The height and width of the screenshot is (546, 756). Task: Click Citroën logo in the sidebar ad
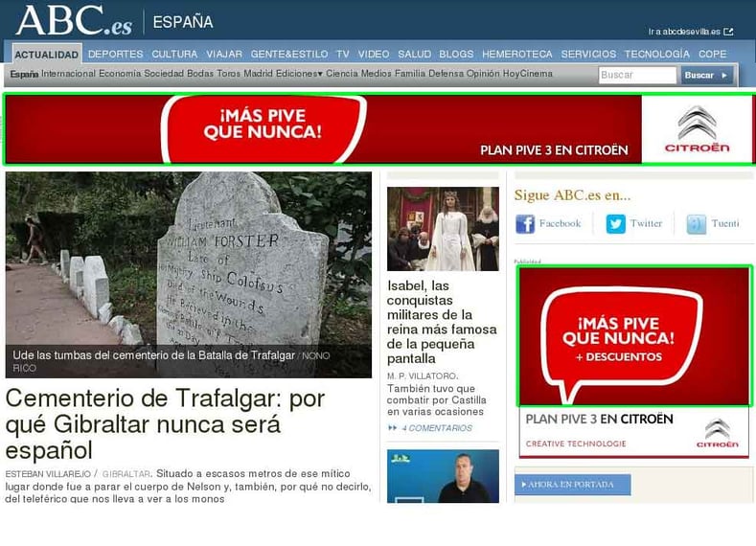pos(718,433)
